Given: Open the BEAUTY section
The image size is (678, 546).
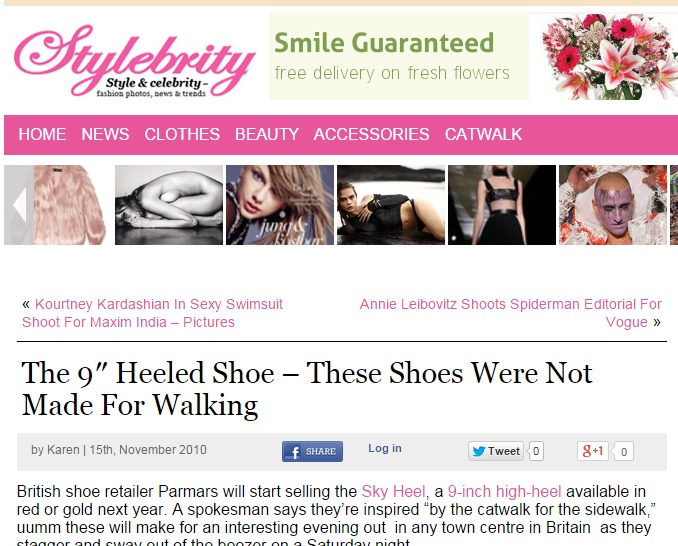Looking at the screenshot, I should (267, 134).
